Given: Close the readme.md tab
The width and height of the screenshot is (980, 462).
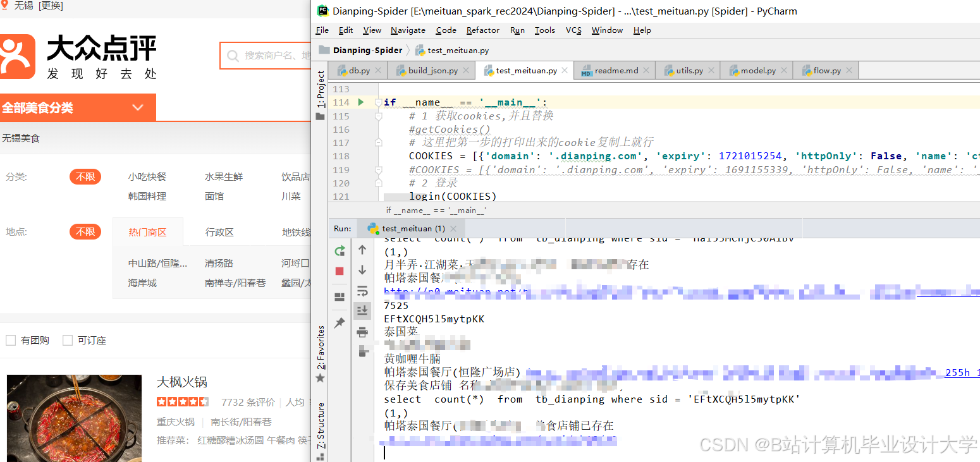Looking at the screenshot, I should (x=647, y=71).
